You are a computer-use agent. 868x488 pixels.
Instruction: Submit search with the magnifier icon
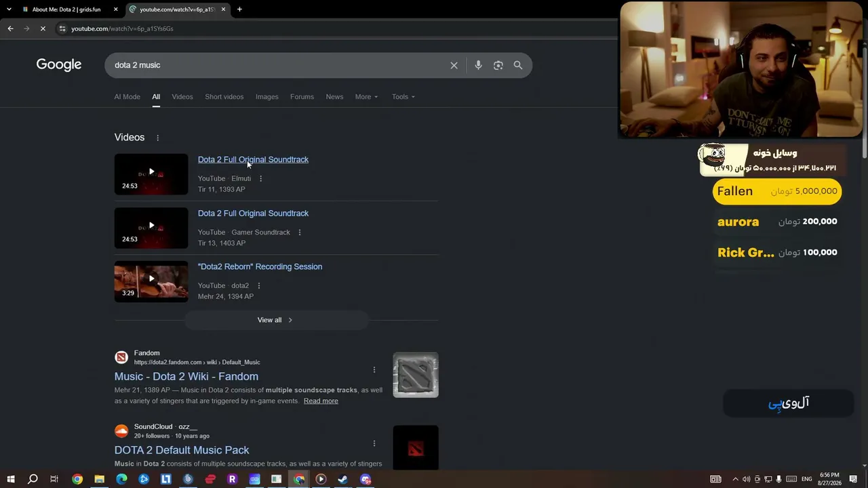coord(518,65)
